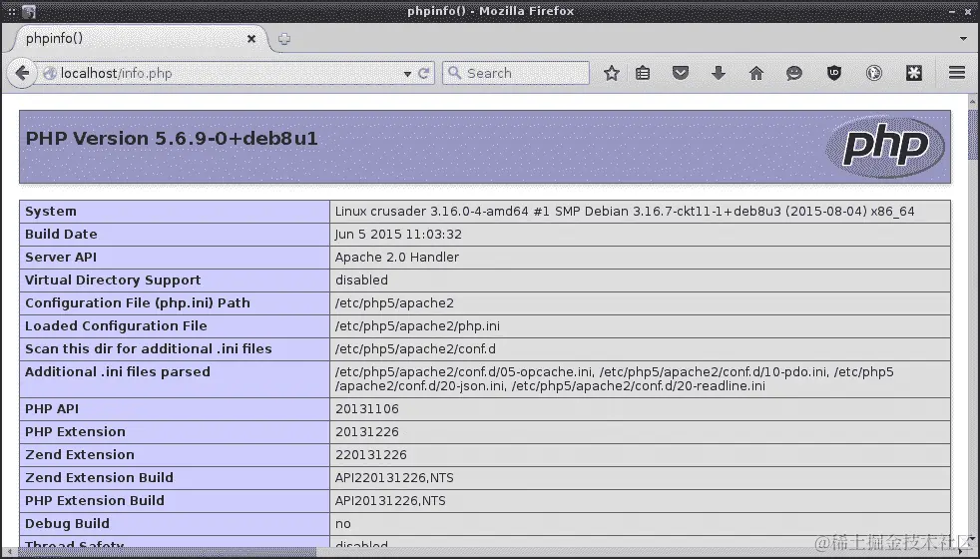Click the PHP Version 5.6.9-0+deb8u1 heading

(x=172, y=138)
